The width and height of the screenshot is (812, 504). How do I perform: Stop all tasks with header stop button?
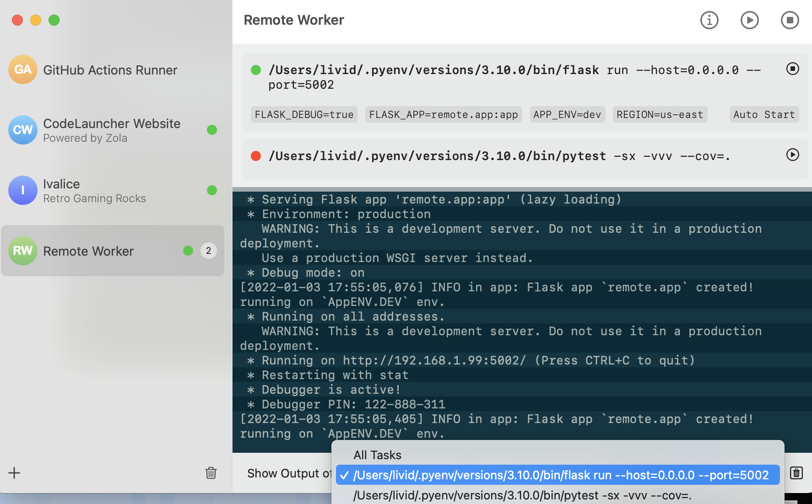coord(790,20)
